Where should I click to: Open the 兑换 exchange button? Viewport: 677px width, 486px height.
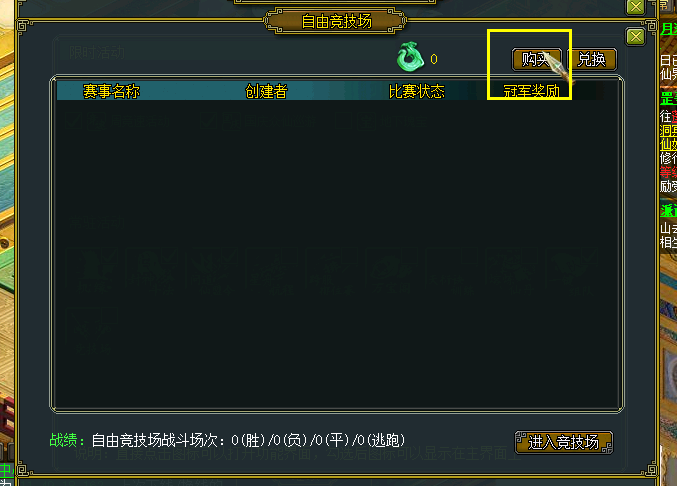[x=592, y=59]
